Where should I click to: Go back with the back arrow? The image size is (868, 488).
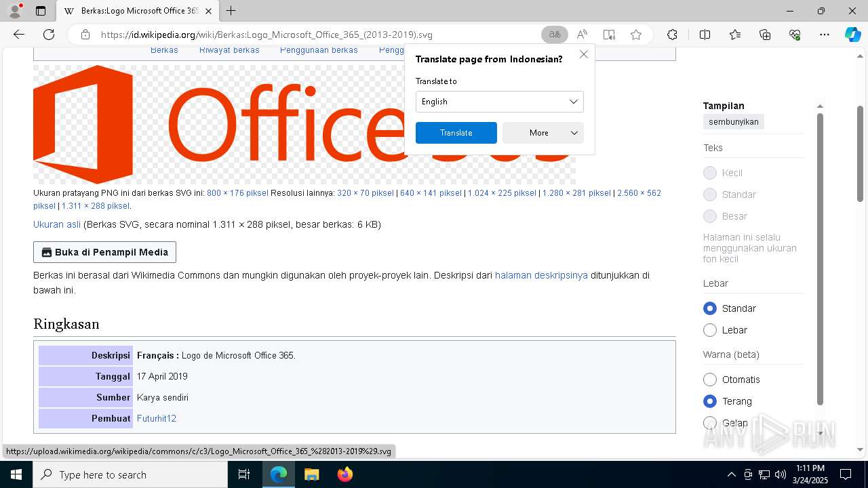[x=19, y=35]
